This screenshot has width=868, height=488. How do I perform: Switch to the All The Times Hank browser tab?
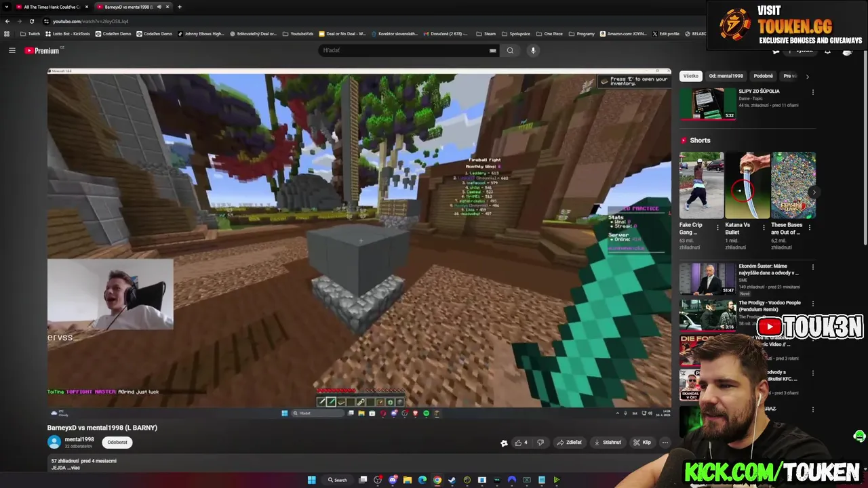(52, 7)
